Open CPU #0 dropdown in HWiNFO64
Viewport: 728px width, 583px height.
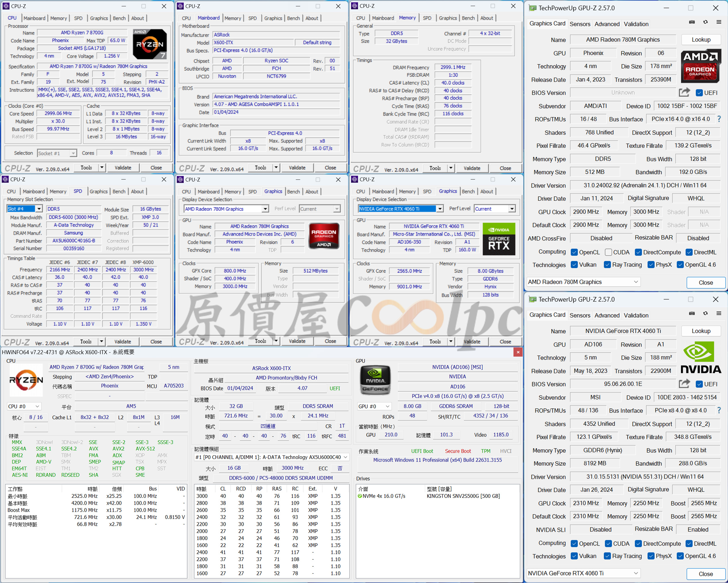[24, 406]
